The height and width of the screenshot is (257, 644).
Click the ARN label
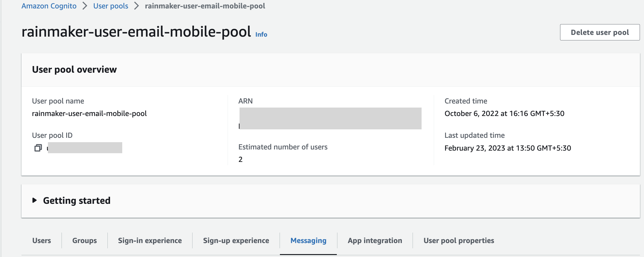pos(246,101)
